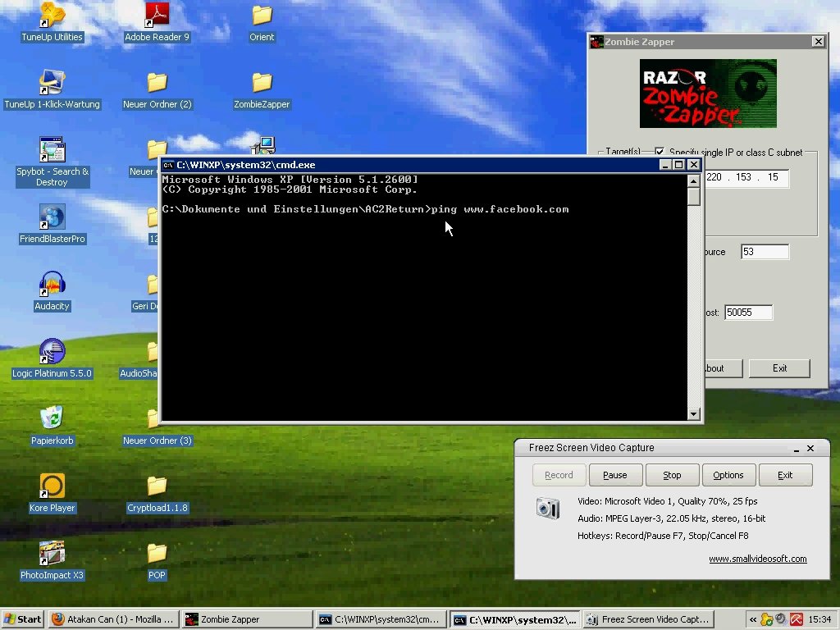
Task: Select the Kore Player desktop shortcut
Action: 52,493
